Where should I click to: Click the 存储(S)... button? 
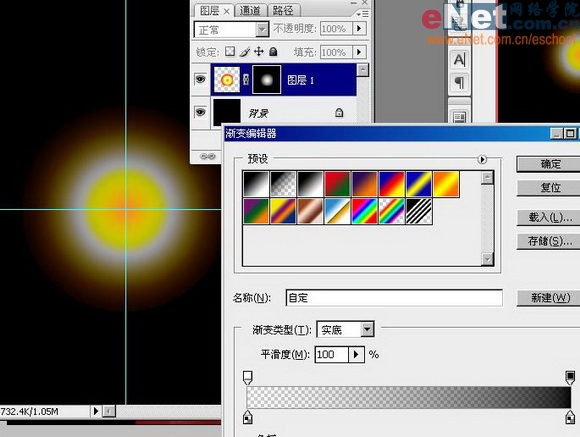[x=550, y=241]
